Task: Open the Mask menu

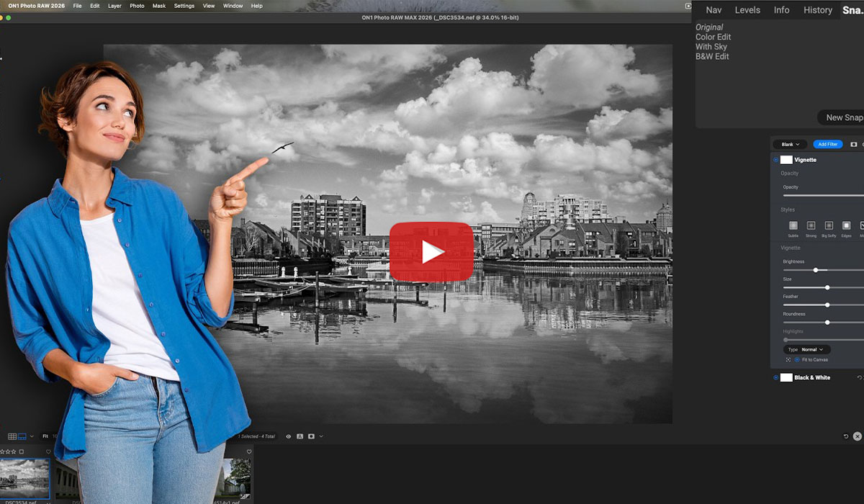Action: click(x=159, y=6)
